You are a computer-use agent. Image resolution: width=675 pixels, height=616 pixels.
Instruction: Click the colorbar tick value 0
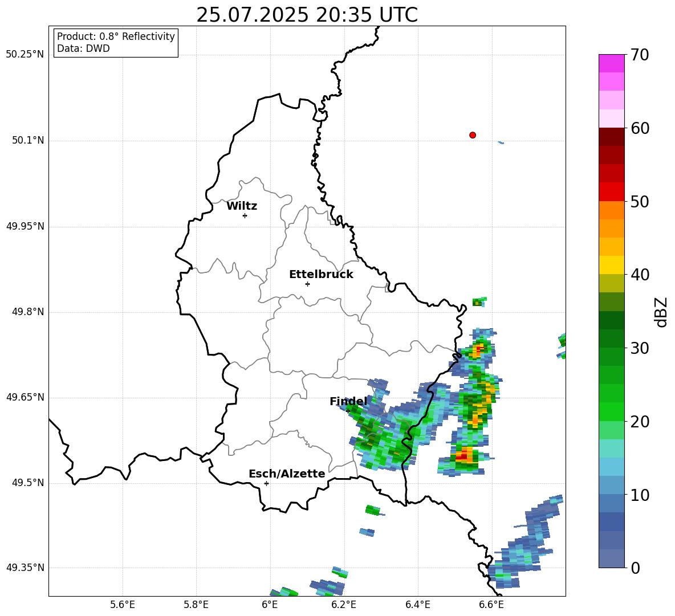(635, 568)
